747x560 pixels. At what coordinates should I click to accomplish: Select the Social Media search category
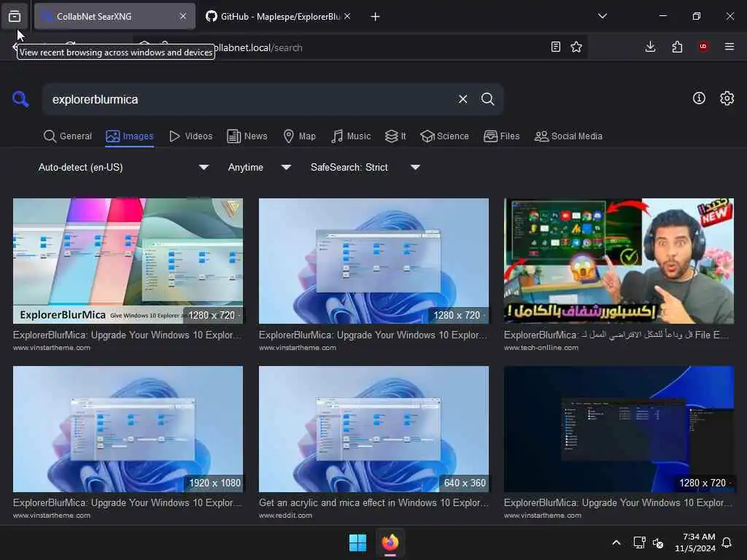(x=568, y=136)
